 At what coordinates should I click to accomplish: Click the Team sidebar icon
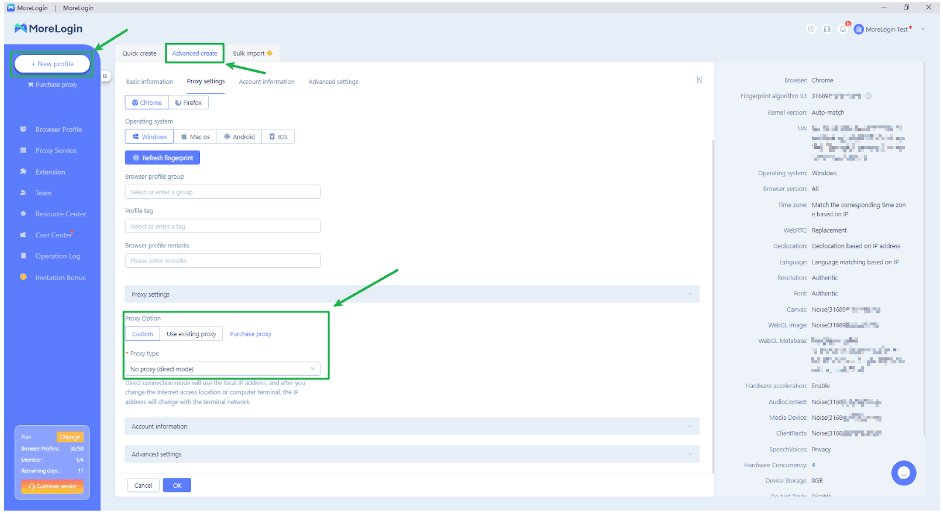23,192
